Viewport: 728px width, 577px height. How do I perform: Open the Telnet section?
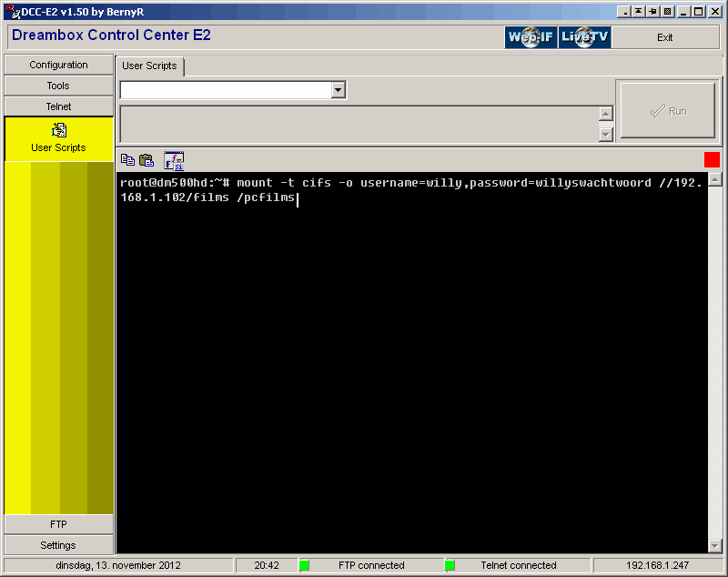click(58, 106)
